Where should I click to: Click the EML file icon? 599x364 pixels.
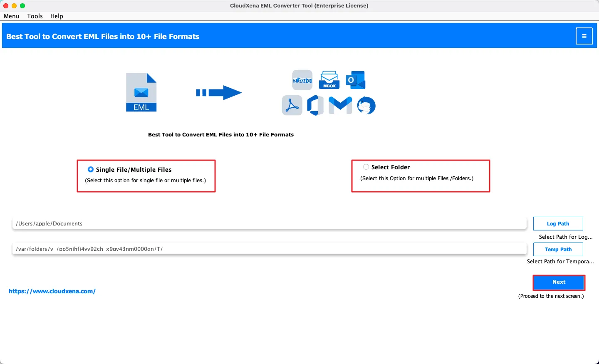coord(141,93)
